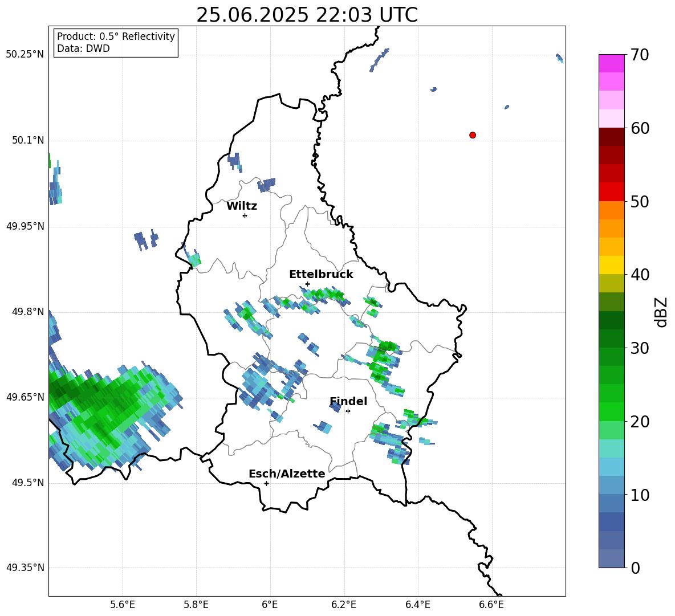This screenshot has width=675, height=616.
Task: Click the 5.6°E longitude tick label
Action: tap(123, 605)
